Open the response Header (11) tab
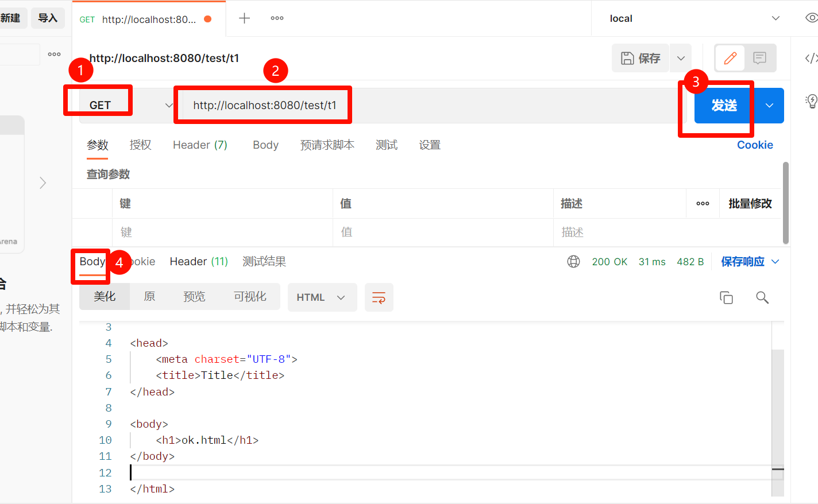 (199, 262)
